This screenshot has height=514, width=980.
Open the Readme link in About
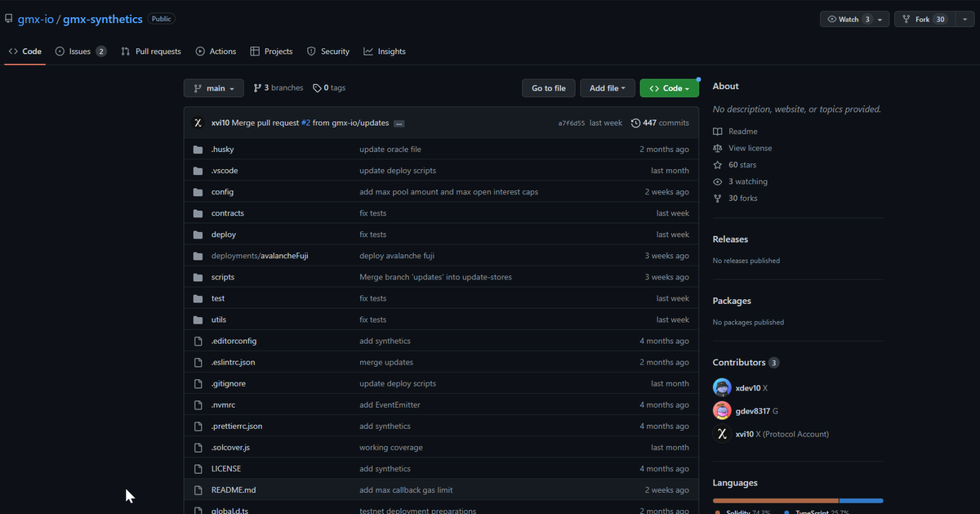coord(735,132)
